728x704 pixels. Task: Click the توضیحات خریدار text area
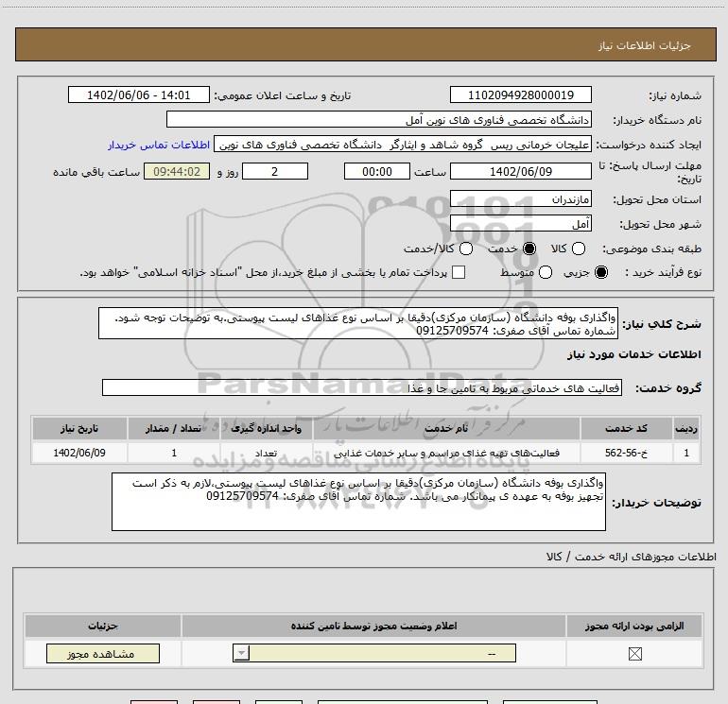pos(358,502)
